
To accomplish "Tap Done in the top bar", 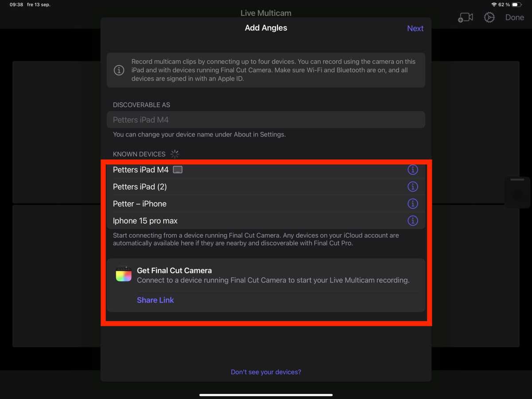I will [514, 18].
